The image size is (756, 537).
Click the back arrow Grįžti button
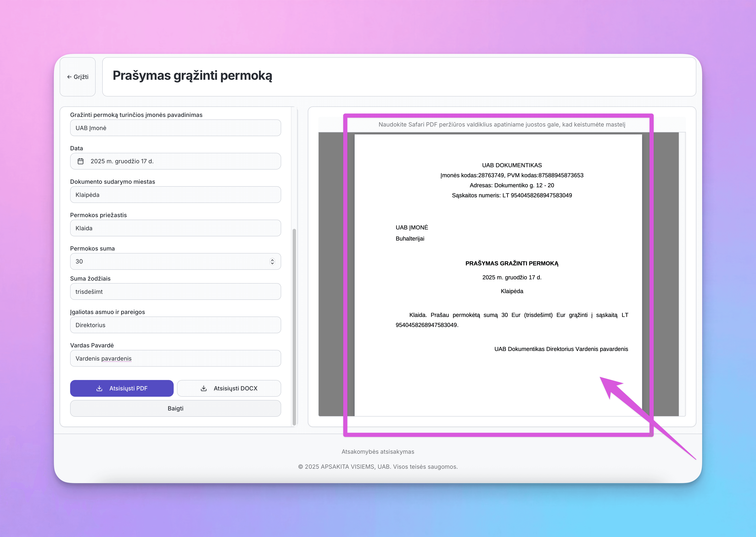(x=78, y=77)
